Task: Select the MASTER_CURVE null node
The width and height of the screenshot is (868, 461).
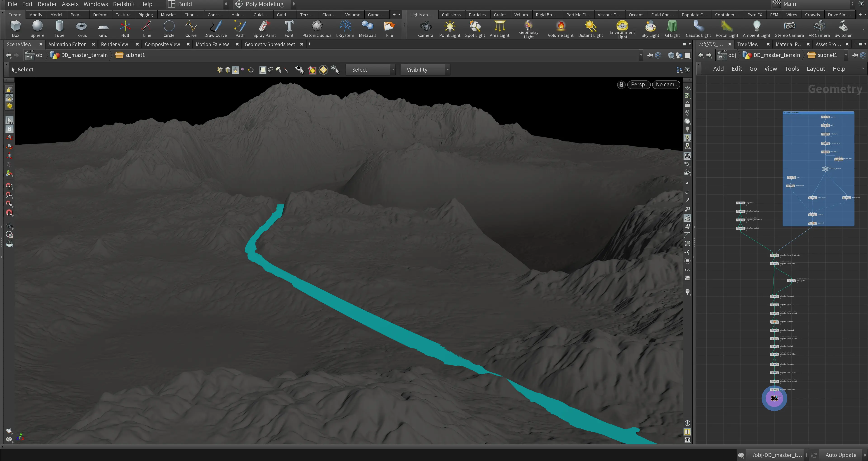Action: point(825,169)
